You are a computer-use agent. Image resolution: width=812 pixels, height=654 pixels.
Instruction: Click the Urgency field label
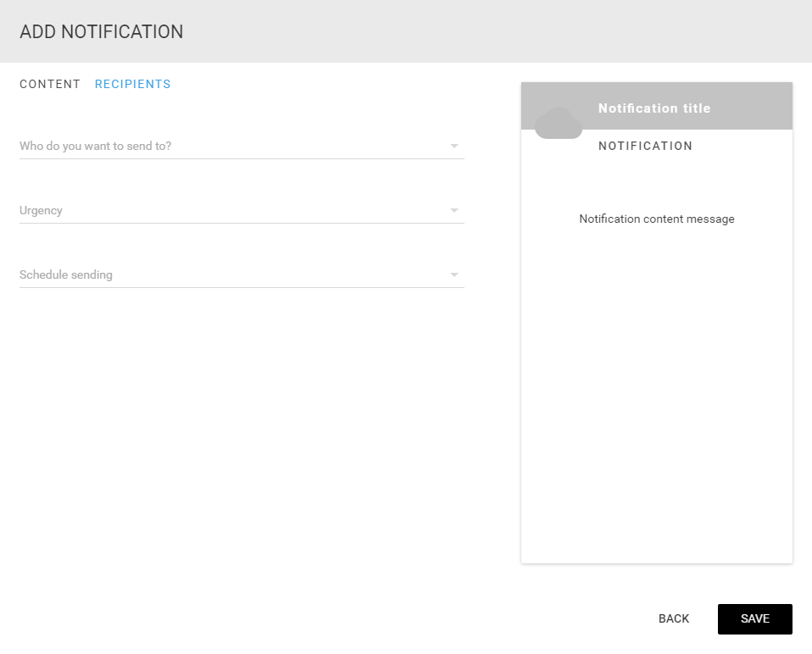coord(41,211)
